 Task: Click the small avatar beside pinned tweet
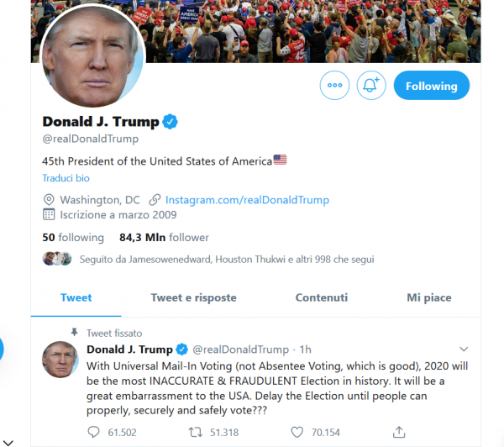pos(60,360)
